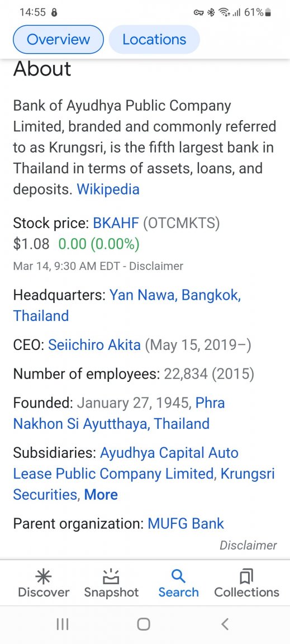This screenshot has width=290, height=644.
Task: Switch to the Locations chip
Action: coord(154,40)
